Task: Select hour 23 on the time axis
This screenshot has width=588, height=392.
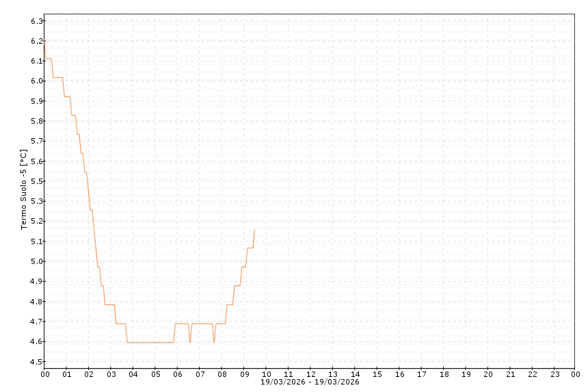Action: (x=554, y=374)
